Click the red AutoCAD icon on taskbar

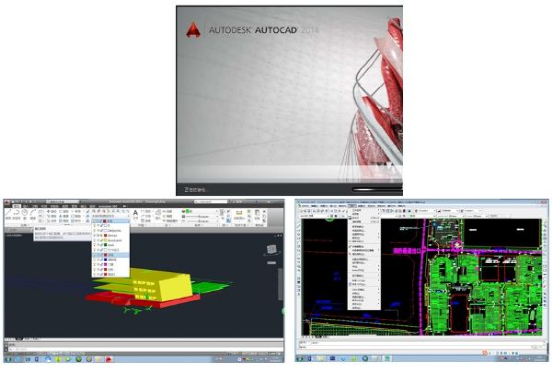point(109,359)
